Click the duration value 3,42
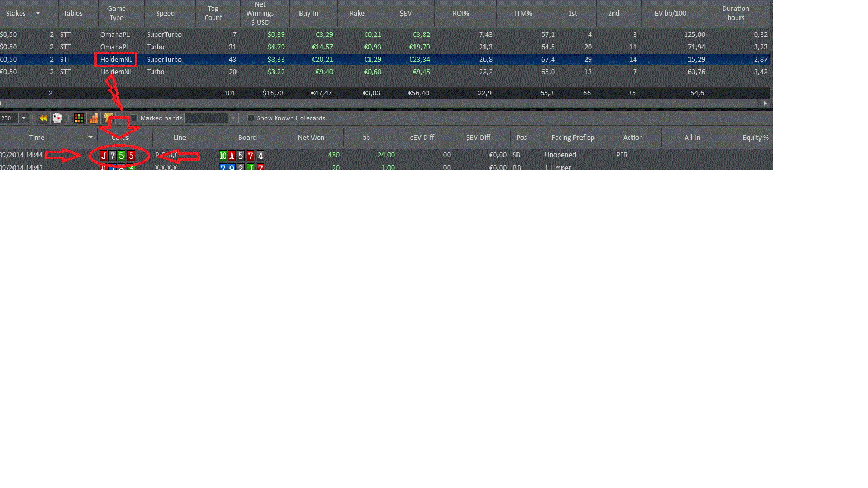This screenshot has height=488, width=868. click(x=761, y=72)
